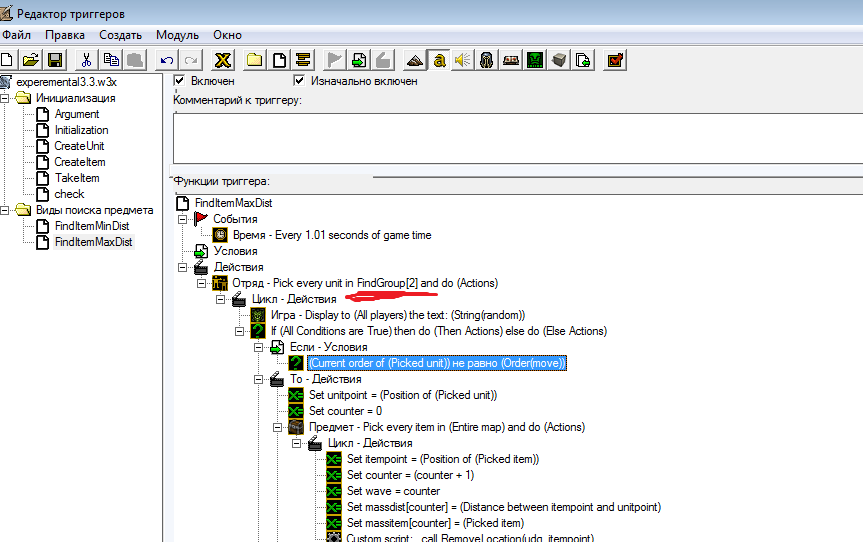This screenshot has width=863, height=542.
Task: Collapse Отряд Pick every unit node
Action: 201,283
